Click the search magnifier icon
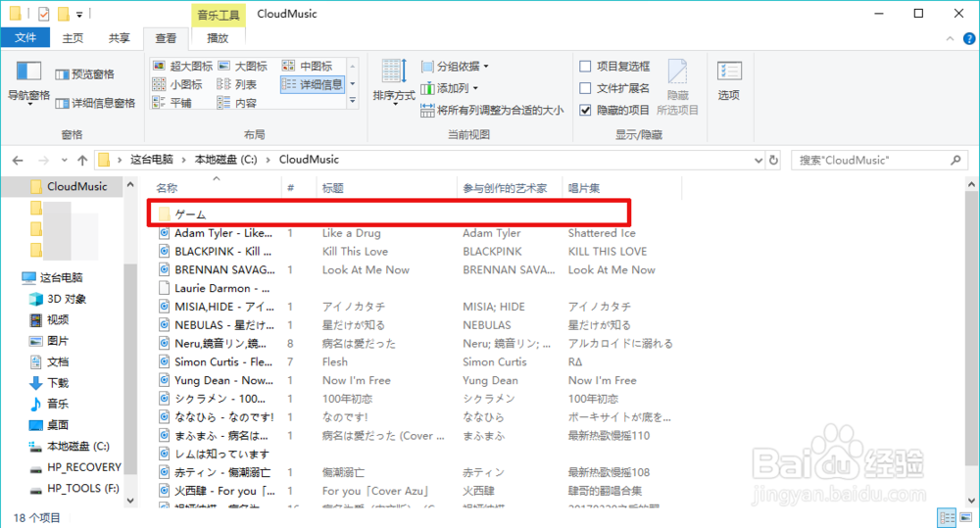Image resolution: width=980 pixels, height=528 pixels. 955,160
